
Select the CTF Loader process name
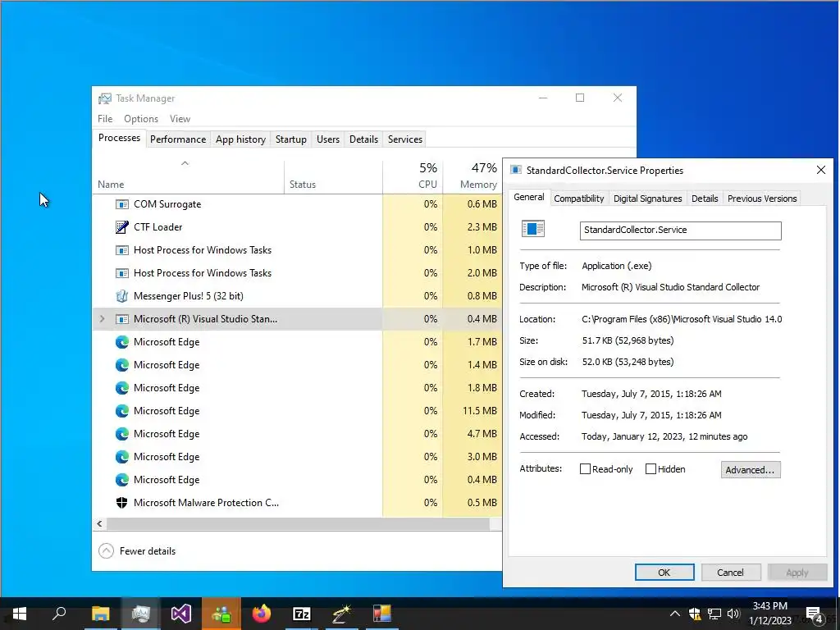pyautogui.click(x=158, y=227)
